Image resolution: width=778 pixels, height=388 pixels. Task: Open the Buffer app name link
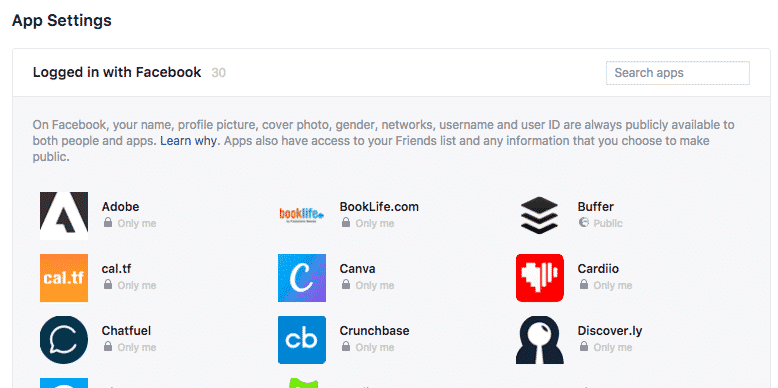point(595,206)
